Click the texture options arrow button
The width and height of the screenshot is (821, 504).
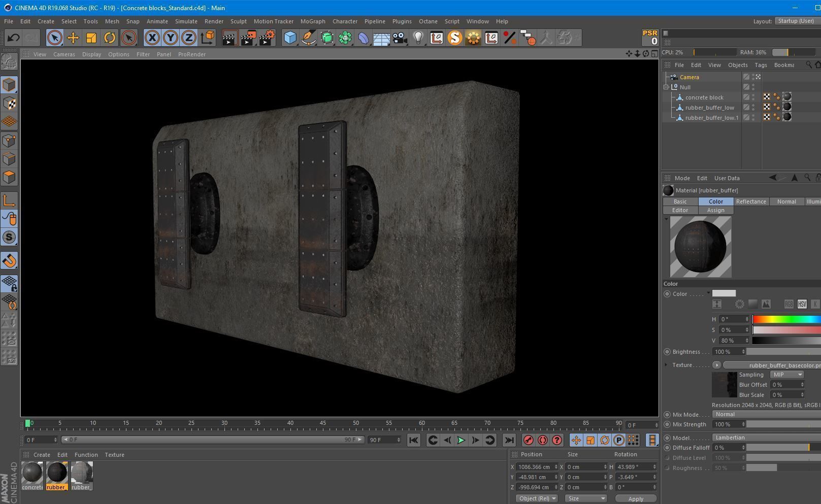[716, 365]
